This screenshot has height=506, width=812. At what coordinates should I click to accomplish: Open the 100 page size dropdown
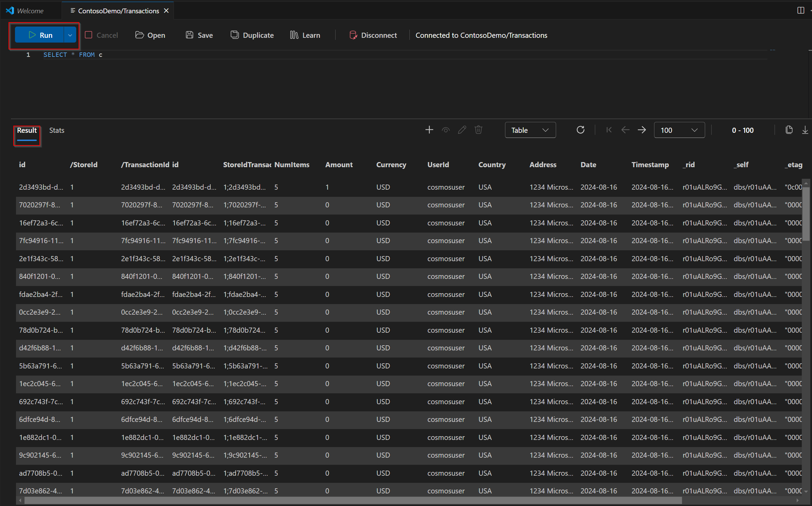[x=679, y=130]
